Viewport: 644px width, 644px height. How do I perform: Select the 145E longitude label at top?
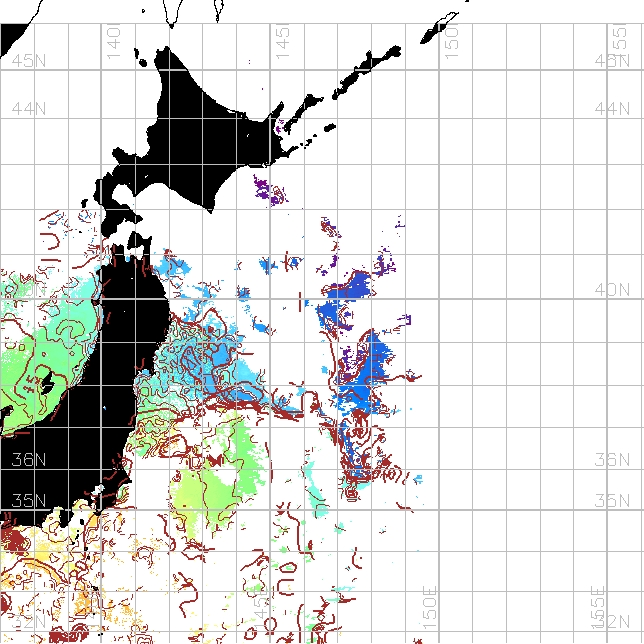click(x=283, y=40)
